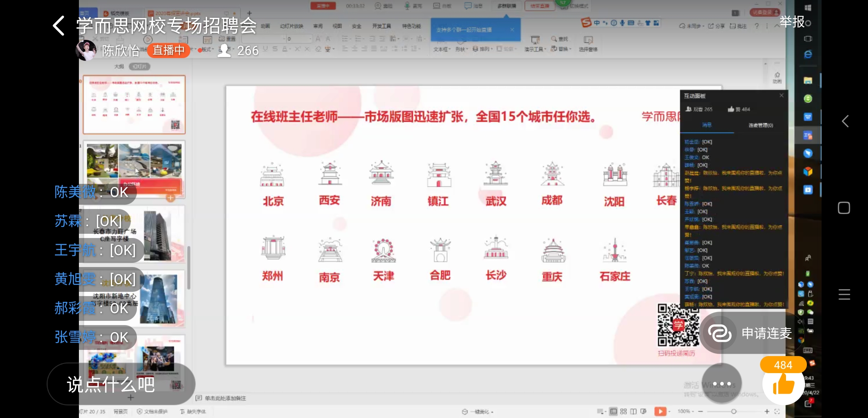Open the viewer count showing 266
This screenshot has height=418, width=868.
tap(239, 51)
